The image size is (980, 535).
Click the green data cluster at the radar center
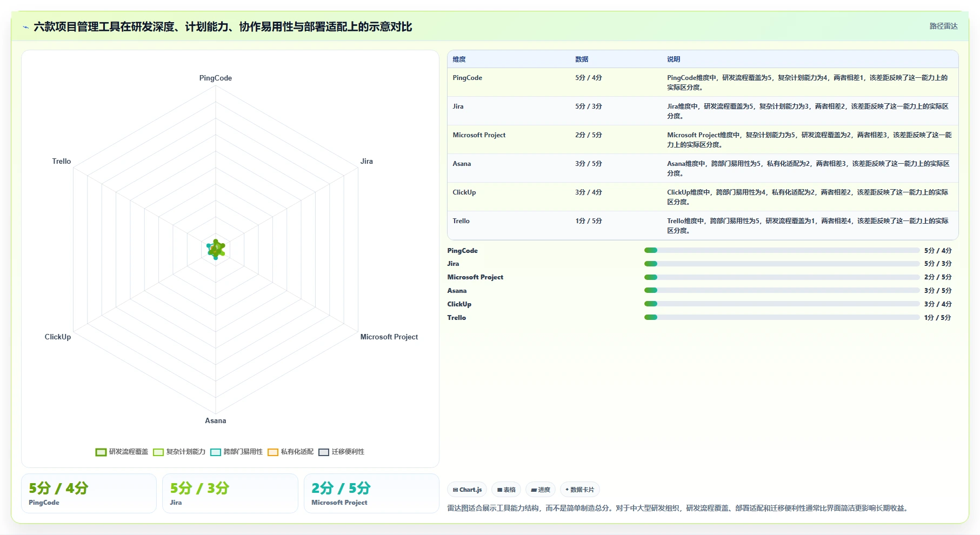point(216,249)
